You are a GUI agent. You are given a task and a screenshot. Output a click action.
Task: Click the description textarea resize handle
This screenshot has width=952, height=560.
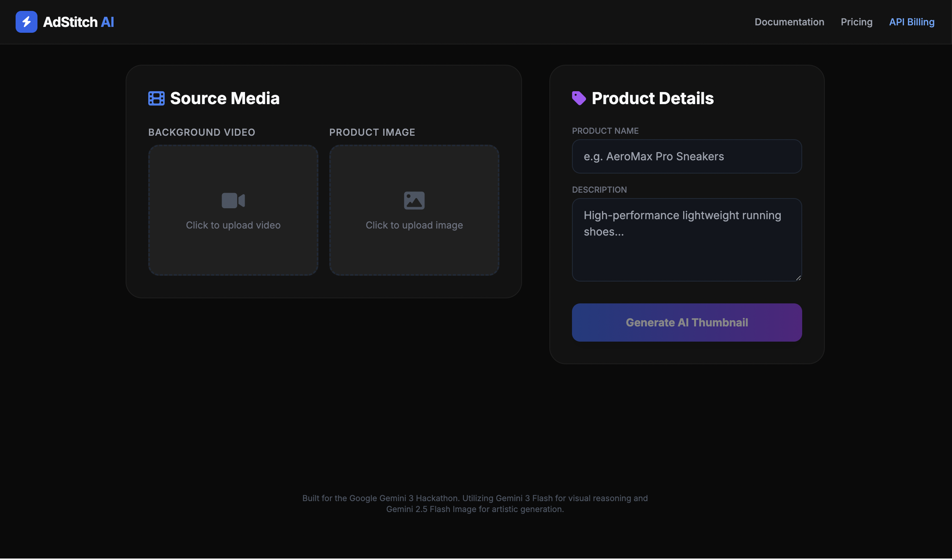(x=798, y=278)
